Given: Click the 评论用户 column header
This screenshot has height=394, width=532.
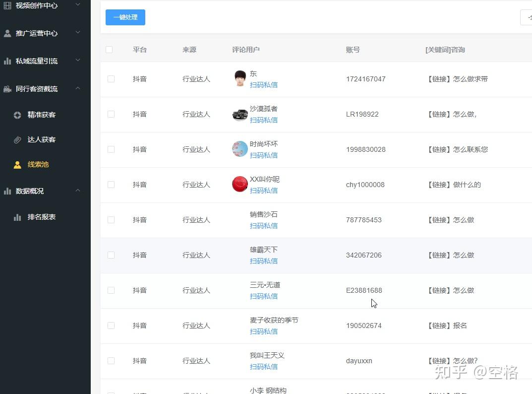Looking at the screenshot, I should 245,50.
